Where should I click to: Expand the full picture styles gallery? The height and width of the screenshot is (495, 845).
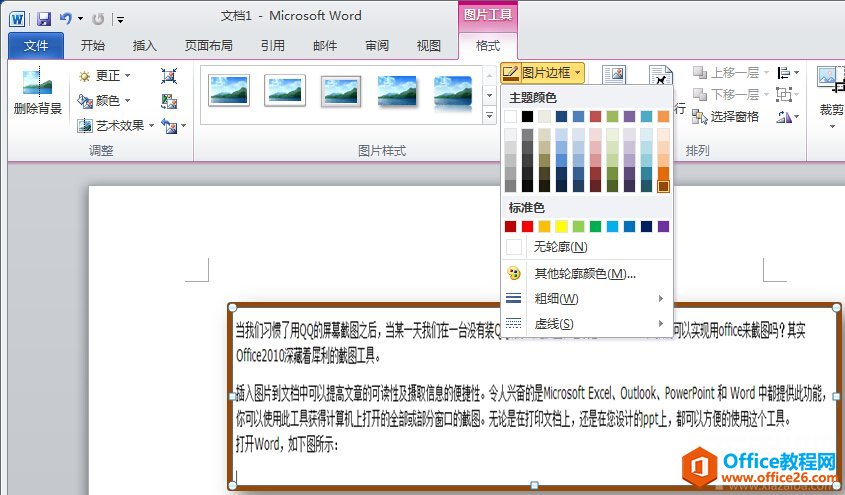(x=489, y=115)
